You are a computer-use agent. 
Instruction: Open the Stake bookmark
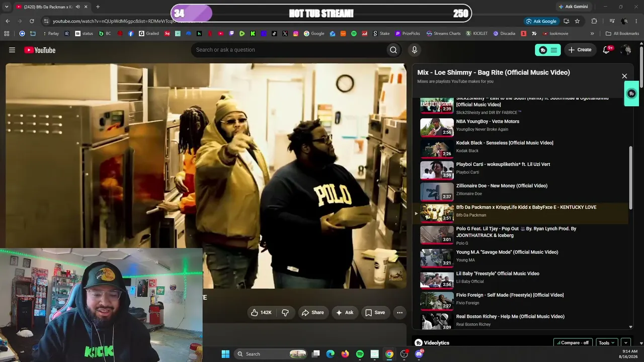click(381, 34)
